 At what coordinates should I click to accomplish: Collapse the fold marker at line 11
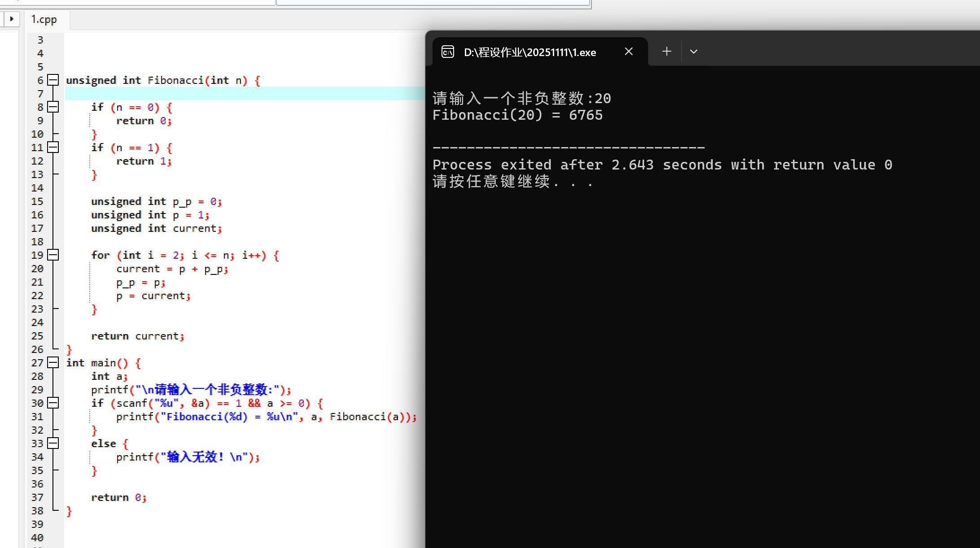pos(53,148)
